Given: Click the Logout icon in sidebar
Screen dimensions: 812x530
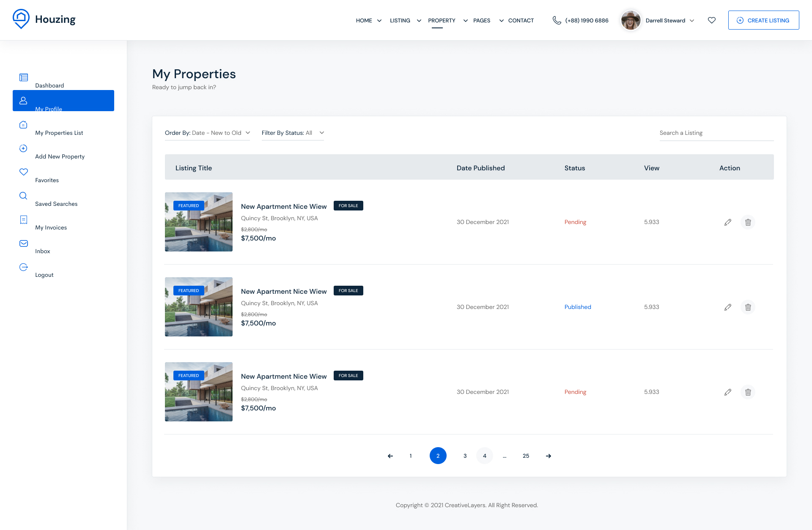Looking at the screenshot, I should (x=24, y=267).
